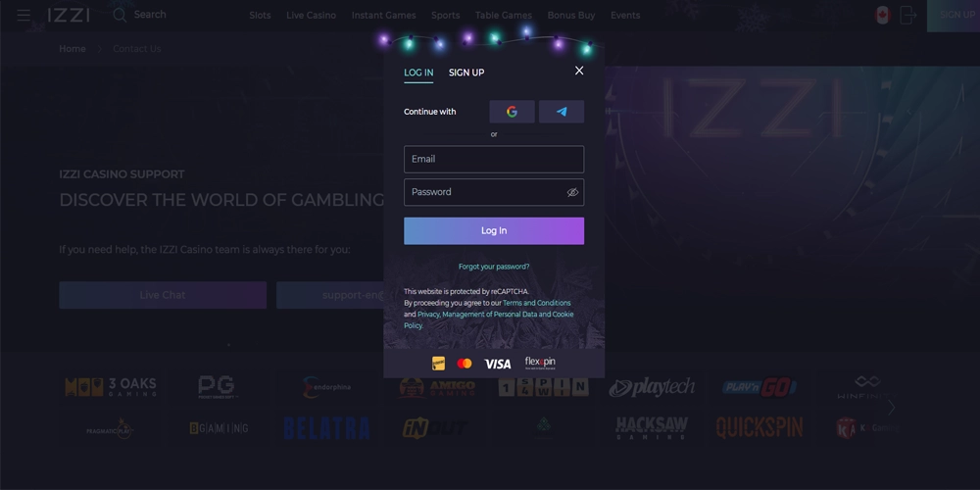
Task: Open the hamburger menu
Action: pos(24,15)
